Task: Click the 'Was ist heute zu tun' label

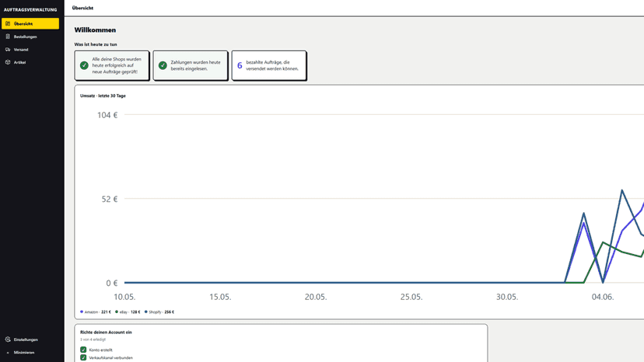Action: [x=96, y=44]
